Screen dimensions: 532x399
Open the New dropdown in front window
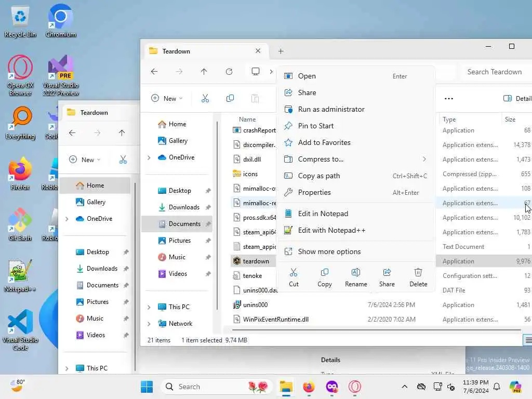[167, 98]
